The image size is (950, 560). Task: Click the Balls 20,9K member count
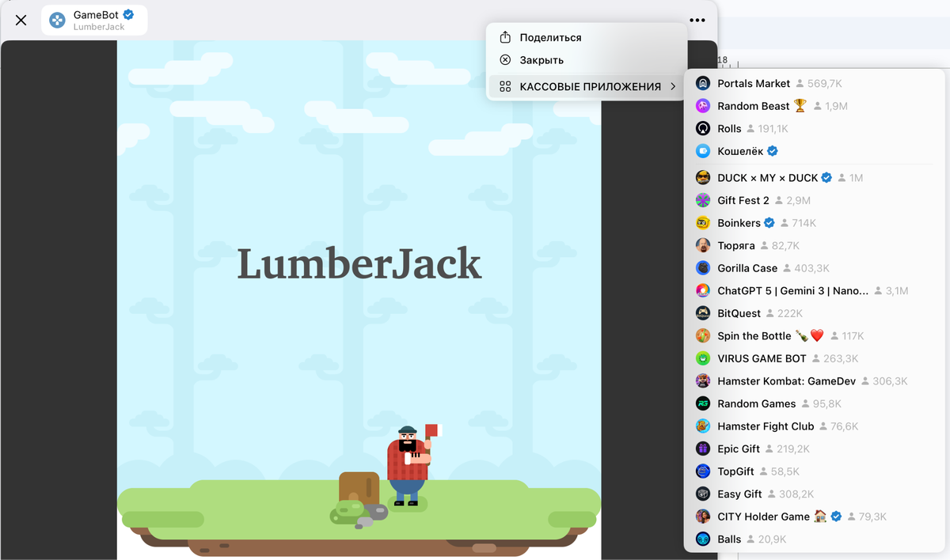[766, 539]
